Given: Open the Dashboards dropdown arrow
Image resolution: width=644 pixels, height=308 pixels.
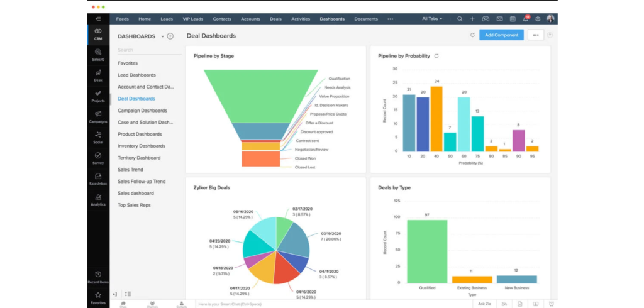Looking at the screenshot, I should point(162,36).
